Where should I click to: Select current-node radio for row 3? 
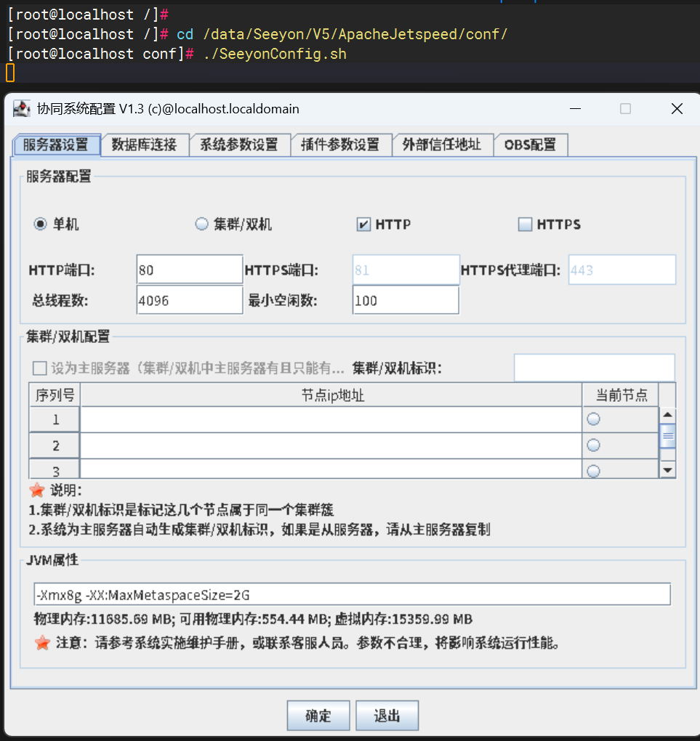(x=593, y=471)
